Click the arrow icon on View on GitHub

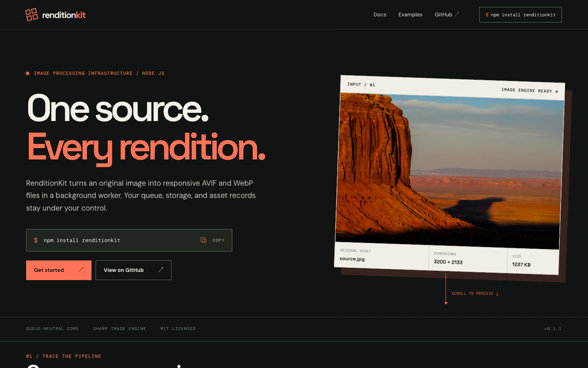pos(161,270)
